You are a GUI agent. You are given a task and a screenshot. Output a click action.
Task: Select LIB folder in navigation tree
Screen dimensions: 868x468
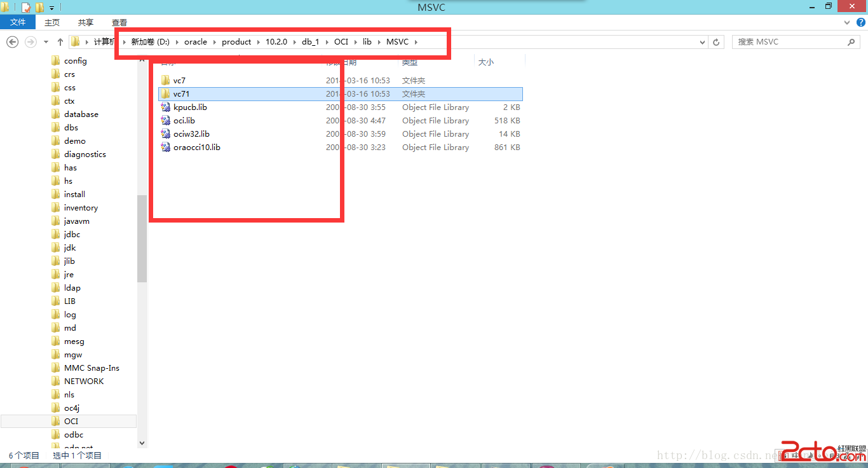pyautogui.click(x=70, y=301)
